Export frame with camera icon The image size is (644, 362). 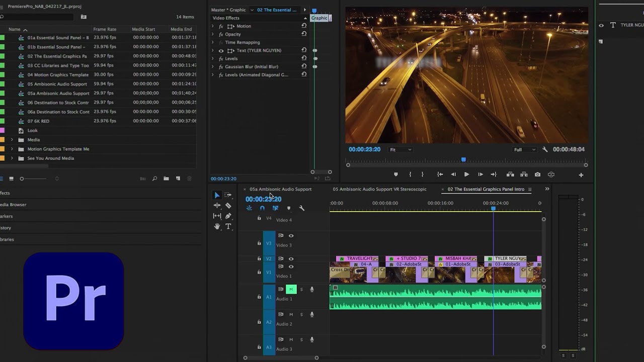537,174
